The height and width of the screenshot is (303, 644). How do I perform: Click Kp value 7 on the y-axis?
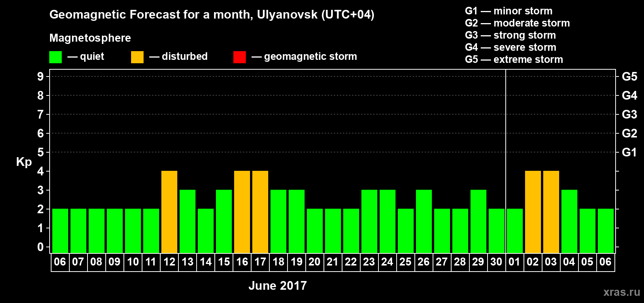pos(41,114)
